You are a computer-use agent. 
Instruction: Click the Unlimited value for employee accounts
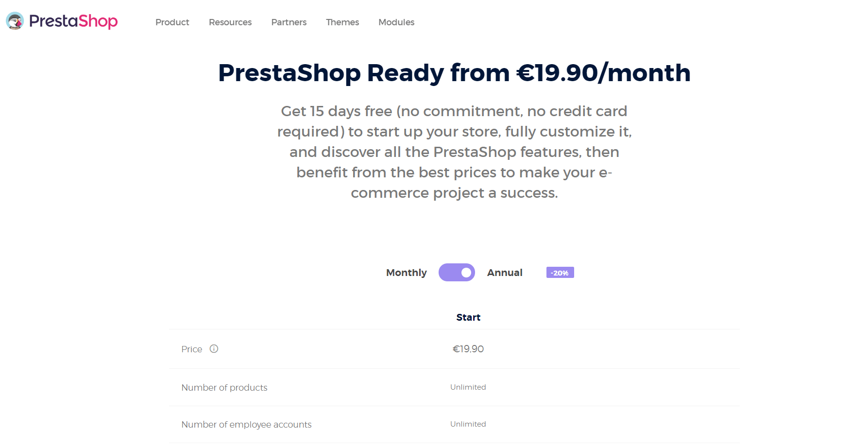coord(468,424)
